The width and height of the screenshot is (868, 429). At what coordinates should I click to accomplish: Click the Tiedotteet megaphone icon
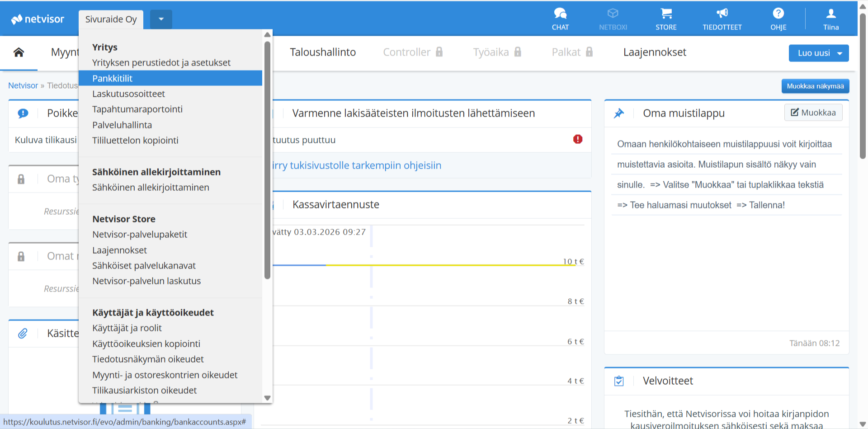pos(722,14)
